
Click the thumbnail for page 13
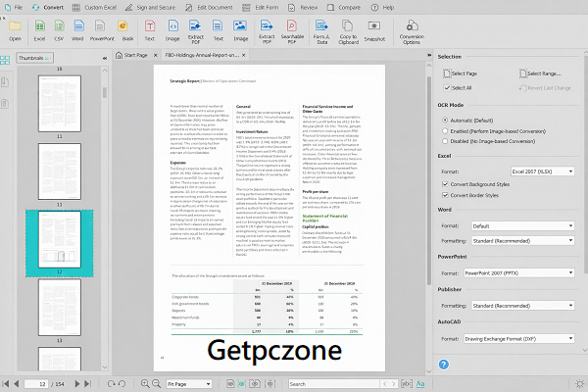pyautogui.click(x=59, y=307)
